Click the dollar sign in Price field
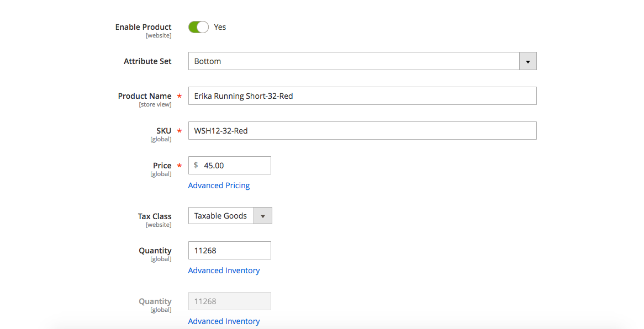 (x=196, y=166)
